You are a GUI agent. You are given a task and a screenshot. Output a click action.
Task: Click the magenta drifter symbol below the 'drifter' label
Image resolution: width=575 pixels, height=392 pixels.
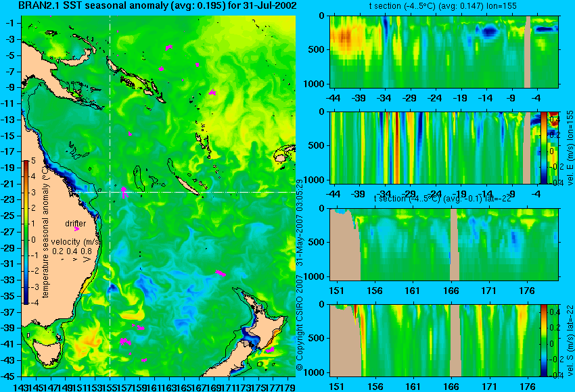pos(76,229)
